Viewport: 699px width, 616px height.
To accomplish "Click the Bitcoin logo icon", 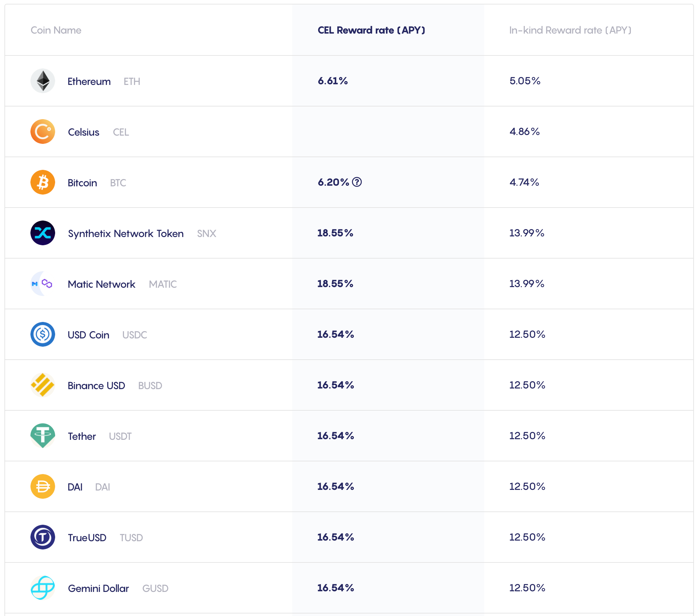I will pyautogui.click(x=43, y=182).
